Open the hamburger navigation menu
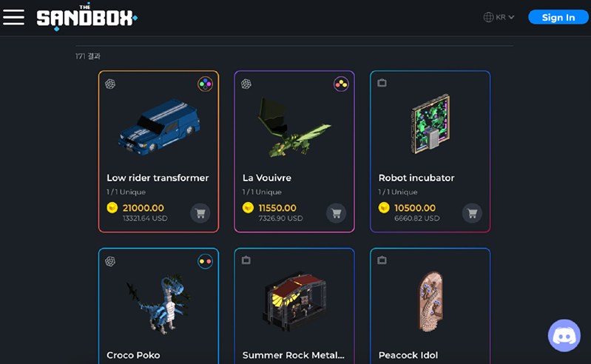The height and width of the screenshot is (364, 591). [13, 17]
